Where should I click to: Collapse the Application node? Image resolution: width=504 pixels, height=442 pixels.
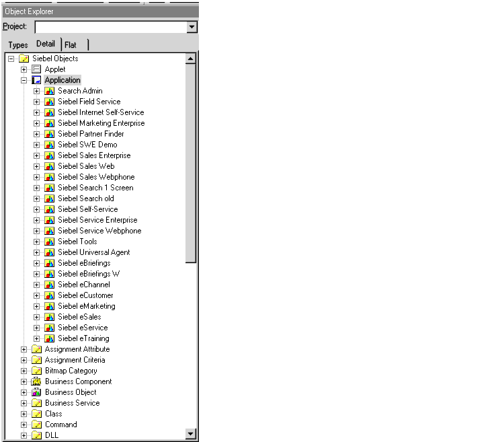24,80
